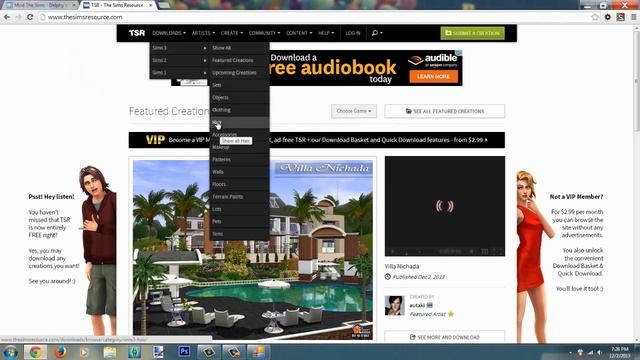This screenshot has width=640, height=360.
Task: Expand the Sims 3 submenu
Action: click(x=180, y=48)
